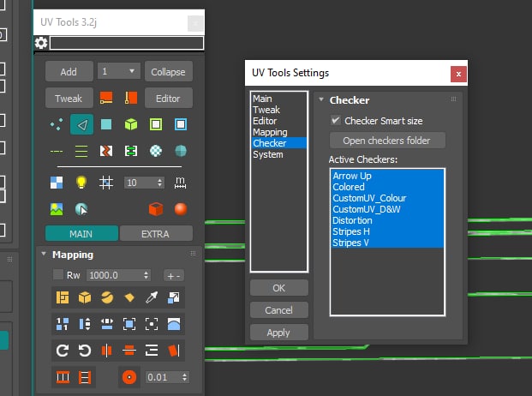This screenshot has height=396, width=532.
Task: Click the Tweak button in UV Tools
Action: click(x=69, y=99)
